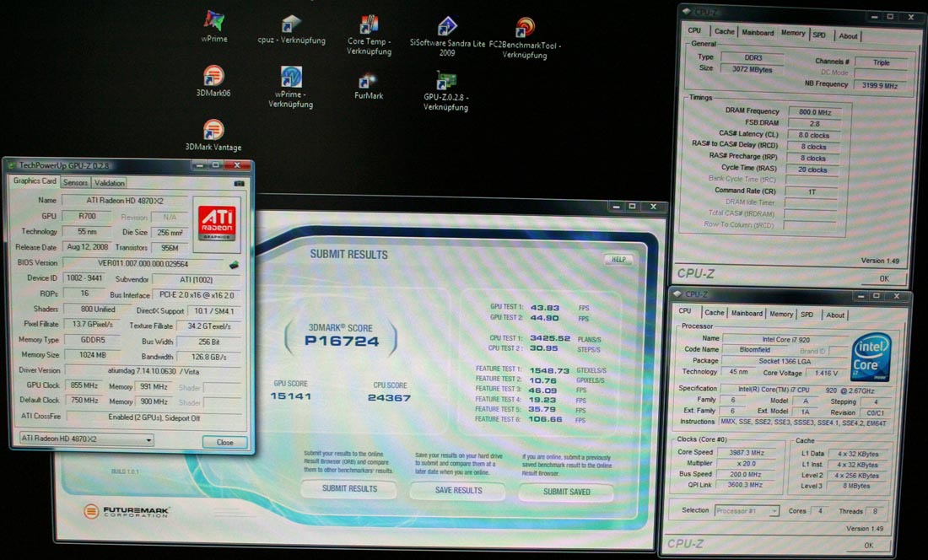Select CPU tab in upper CPU-Z window

tap(695, 30)
